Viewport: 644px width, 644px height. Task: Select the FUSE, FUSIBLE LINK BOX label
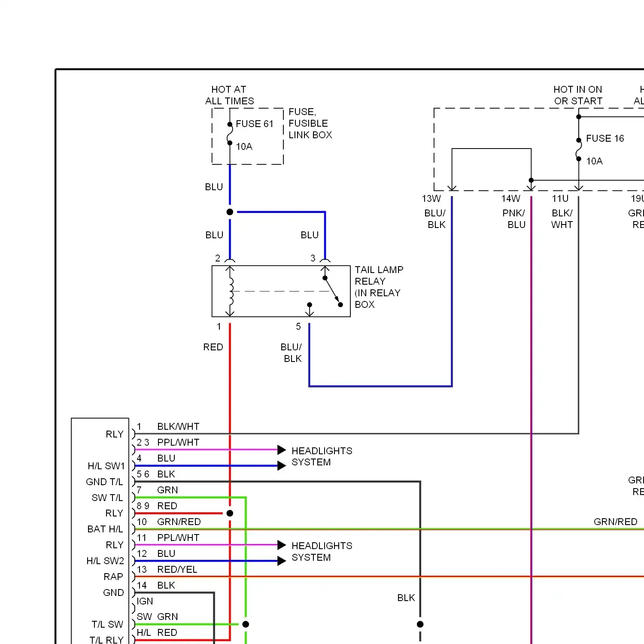click(x=310, y=123)
